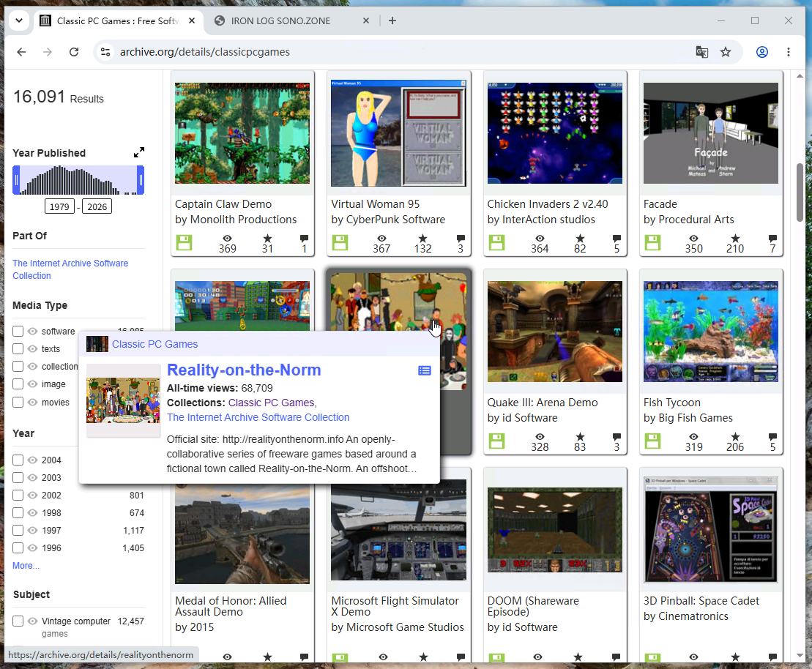Viewport: 812px width, 669px height.
Task: Click the Reality-on-the-Norm title in the popup
Action: point(244,370)
